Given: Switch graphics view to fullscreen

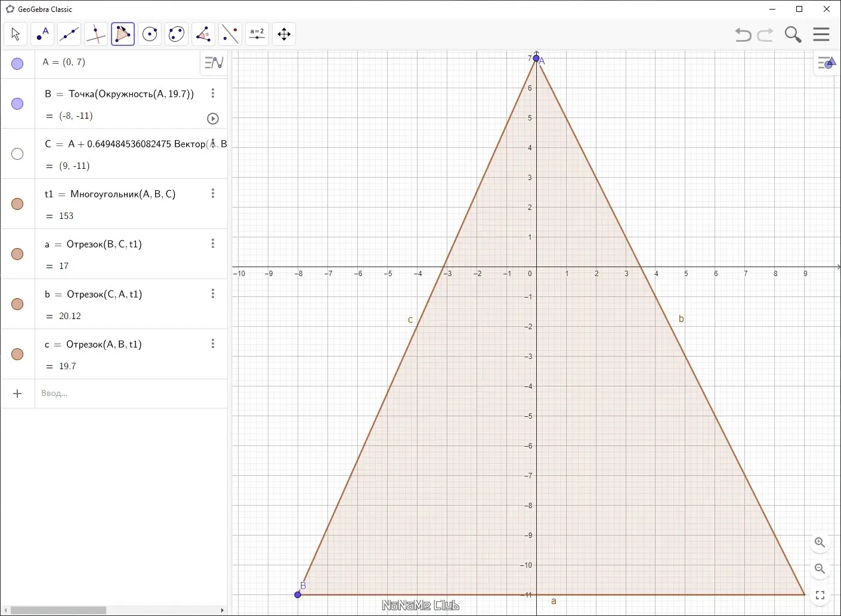Looking at the screenshot, I should pyautogui.click(x=820, y=595).
